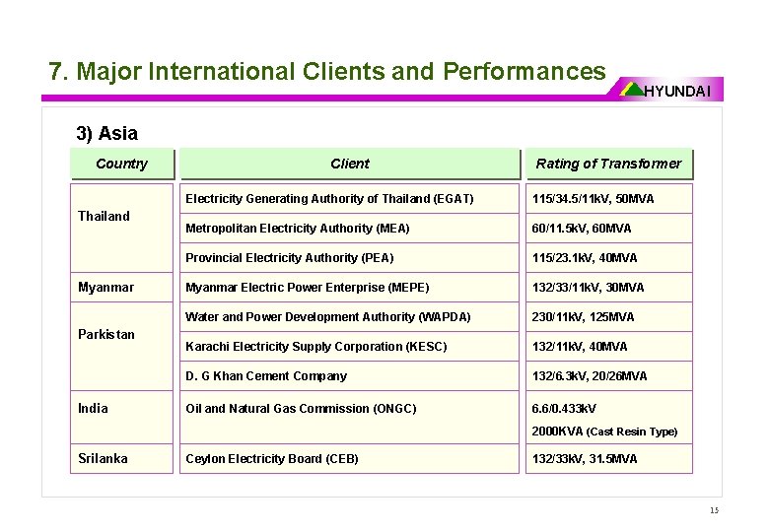Select the 'Srilanka' country cell
The height and width of the screenshot is (532, 769).
121,458
